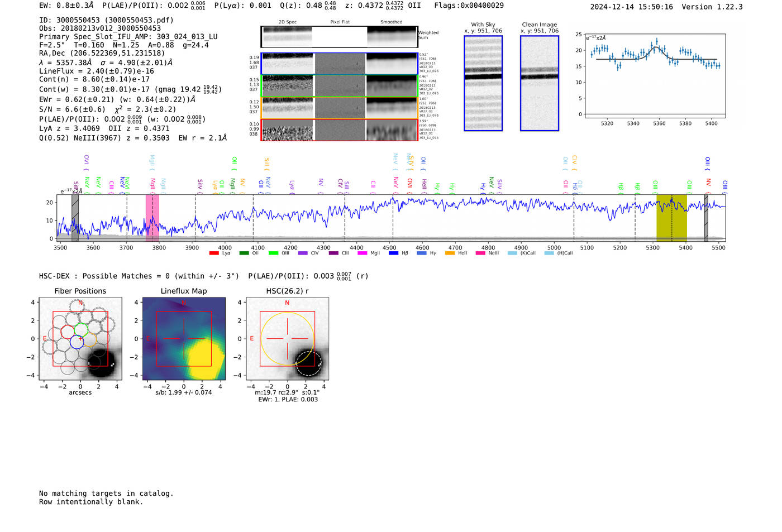Select the orange-bordered fiber 2D spectrum row
The height and width of the screenshot is (532, 782).
coord(339,108)
